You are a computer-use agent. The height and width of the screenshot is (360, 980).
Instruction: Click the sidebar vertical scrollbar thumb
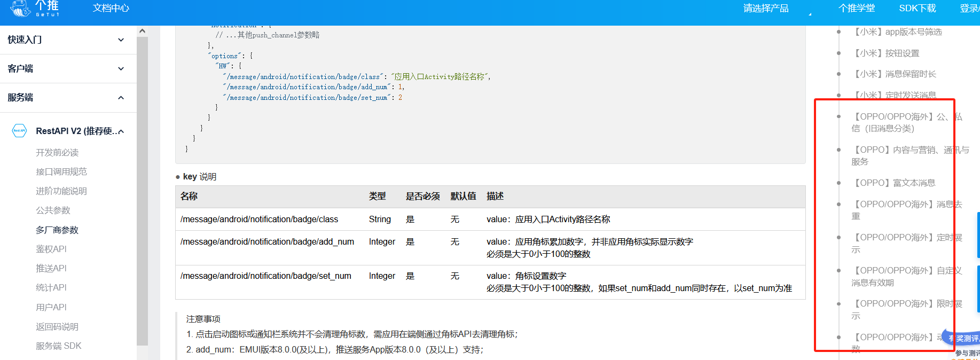click(142, 191)
